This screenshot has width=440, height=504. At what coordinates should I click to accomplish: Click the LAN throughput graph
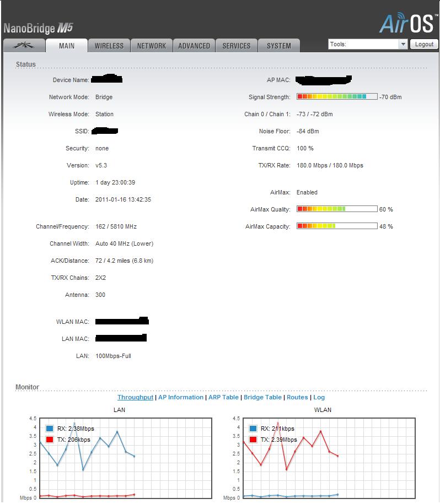click(126, 458)
